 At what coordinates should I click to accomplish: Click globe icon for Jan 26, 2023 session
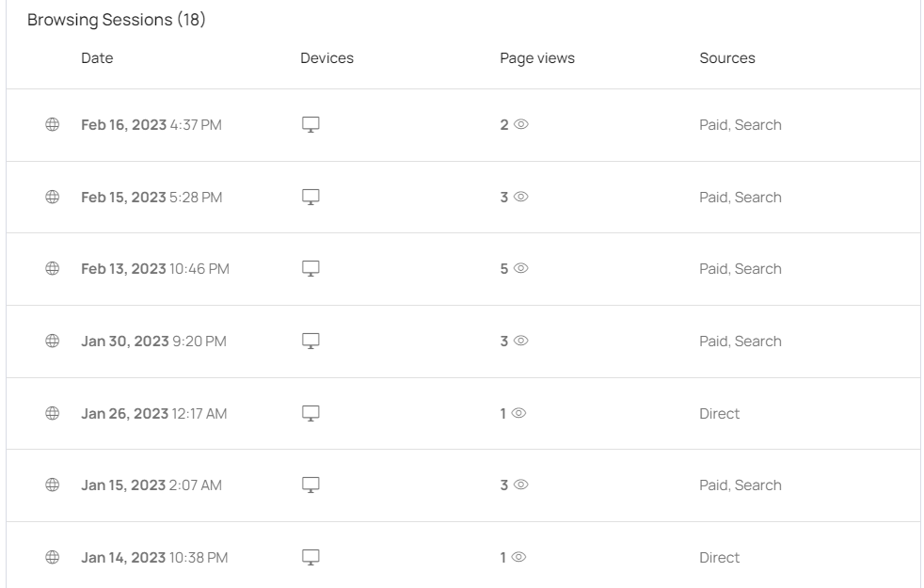coord(53,414)
